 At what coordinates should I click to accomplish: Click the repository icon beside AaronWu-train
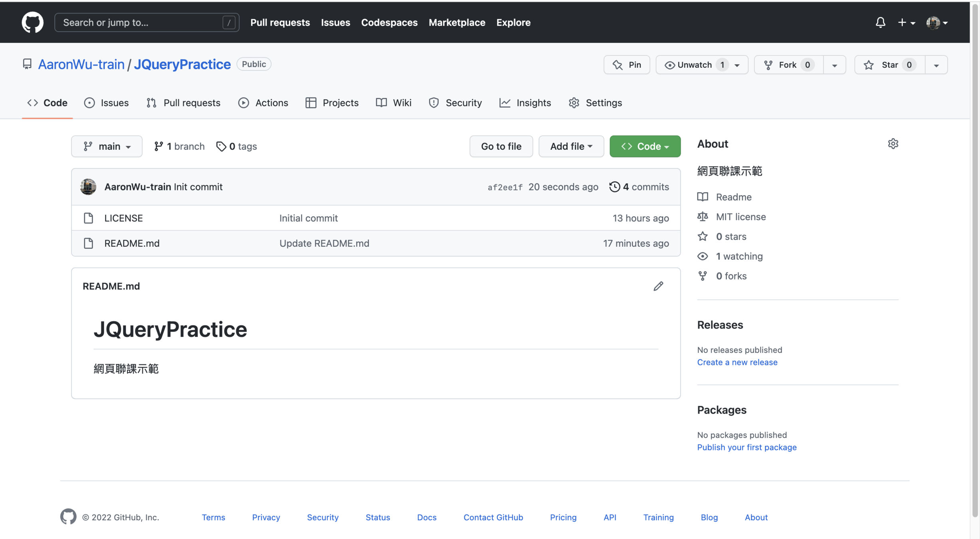coord(27,64)
